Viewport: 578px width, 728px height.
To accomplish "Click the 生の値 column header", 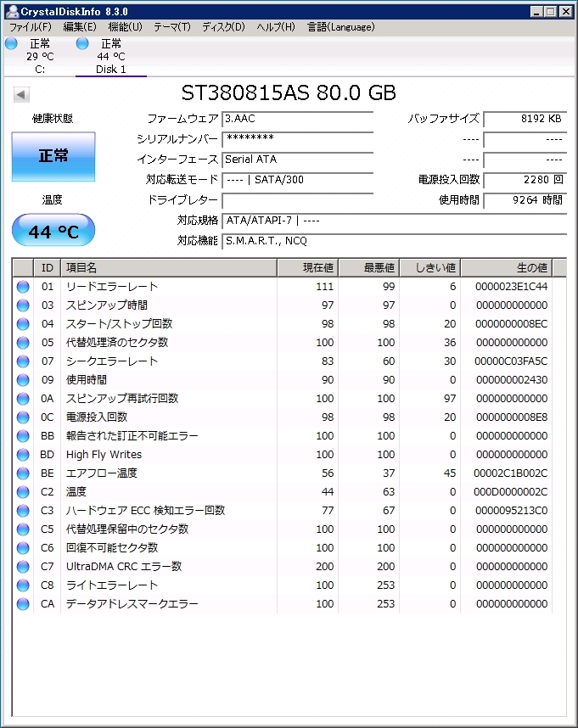I will click(507, 268).
